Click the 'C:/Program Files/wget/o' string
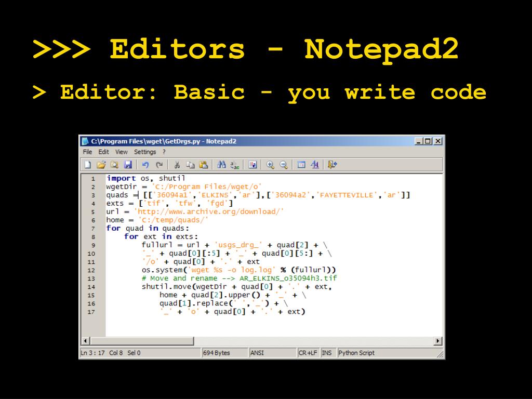The width and height of the screenshot is (532, 399). (207, 187)
